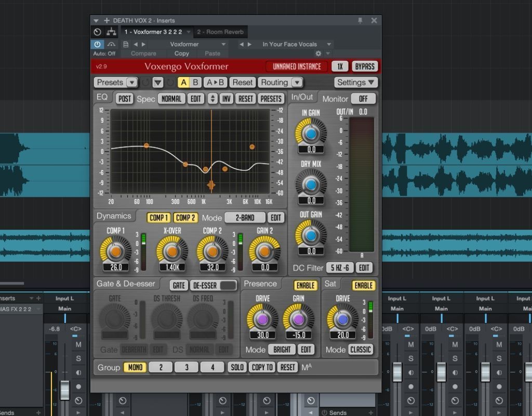This screenshot has width=532, height=416.
Task: Toggle the EQ INV button
Action: tap(226, 99)
